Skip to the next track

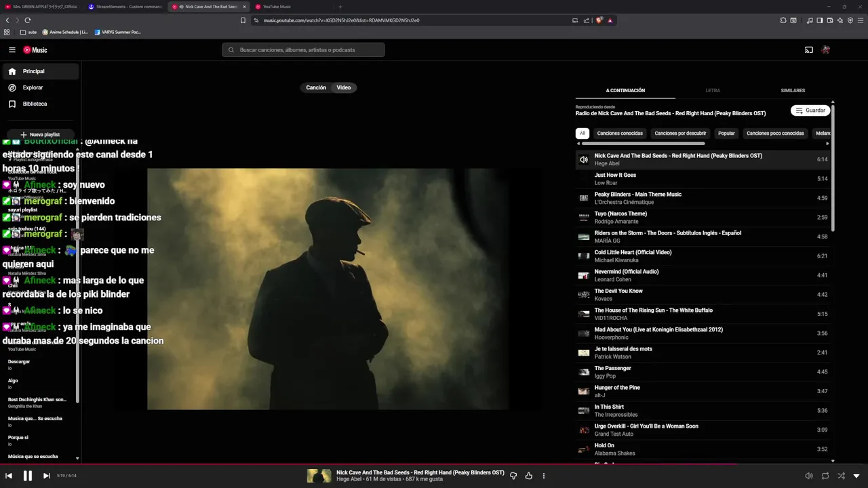pos(46,476)
